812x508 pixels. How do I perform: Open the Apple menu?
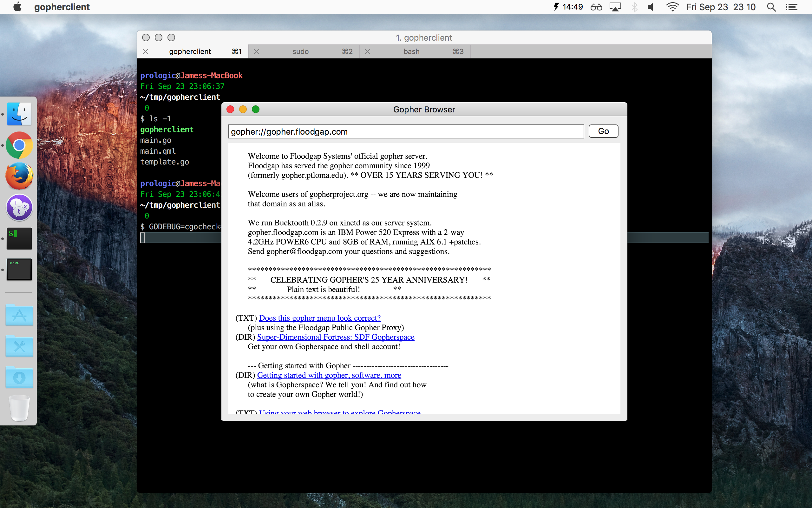(x=17, y=7)
